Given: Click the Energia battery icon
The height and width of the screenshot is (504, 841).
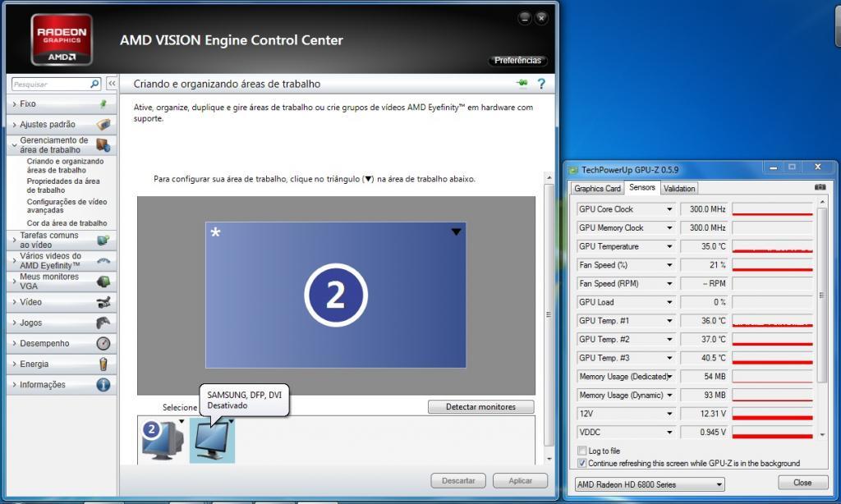Looking at the screenshot, I should click(x=103, y=364).
